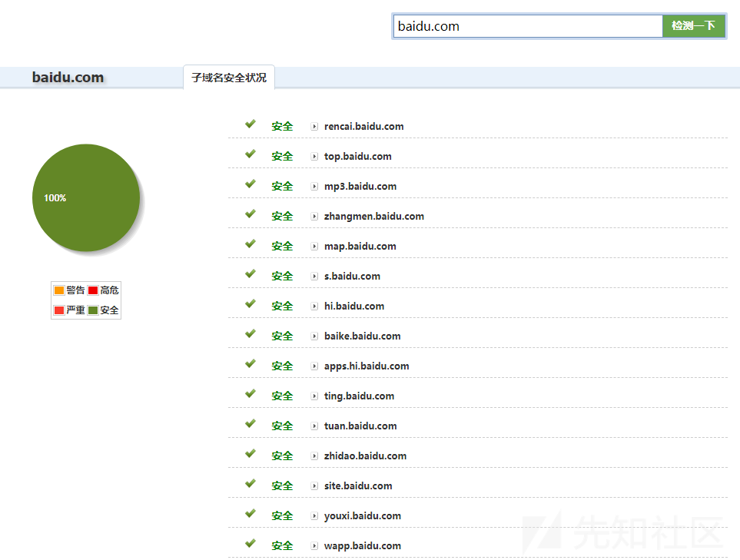The image size is (740, 560).
Task: Click the green checkmark beside wapp.baidu.com
Action: click(x=251, y=543)
